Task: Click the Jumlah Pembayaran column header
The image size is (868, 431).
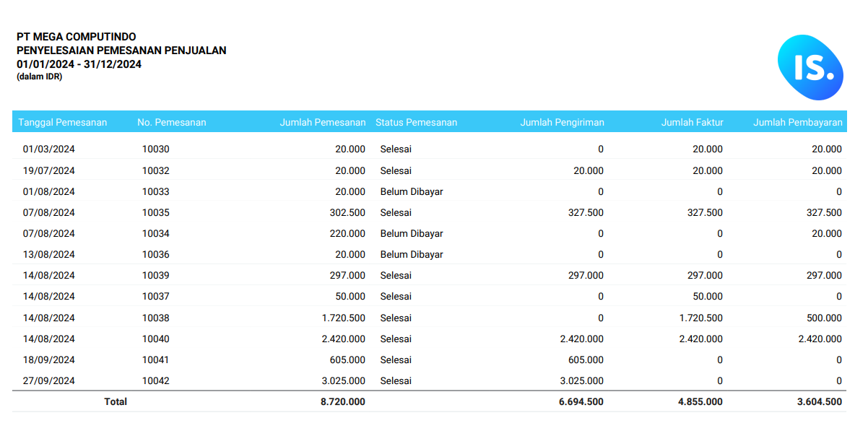Action: (x=797, y=122)
